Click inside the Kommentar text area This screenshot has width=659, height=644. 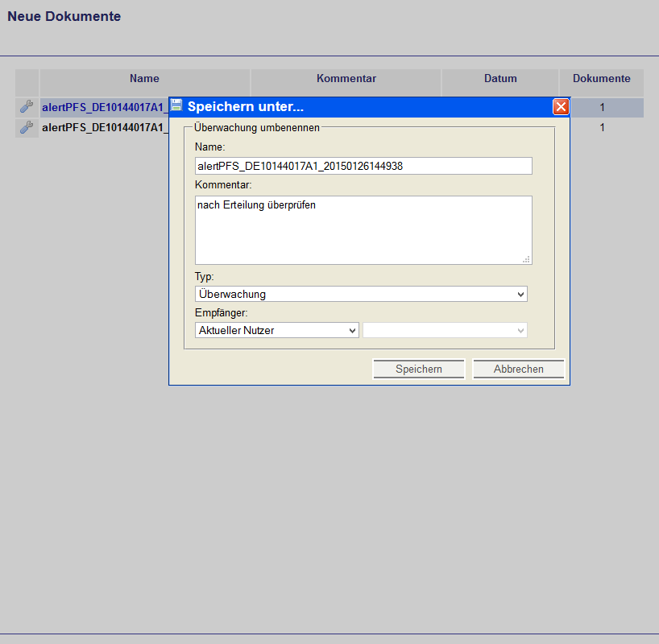point(363,229)
